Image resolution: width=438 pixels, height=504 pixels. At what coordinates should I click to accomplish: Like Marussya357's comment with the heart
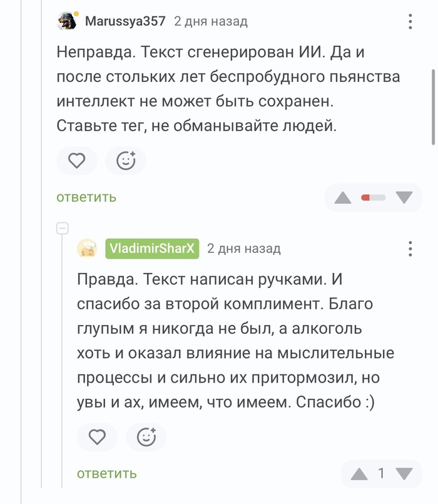76,161
